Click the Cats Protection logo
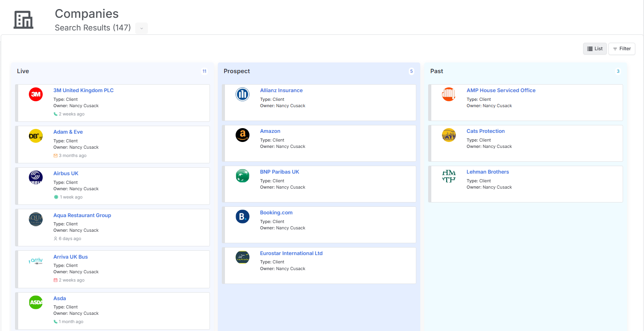This screenshot has width=644, height=331. click(x=449, y=135)
